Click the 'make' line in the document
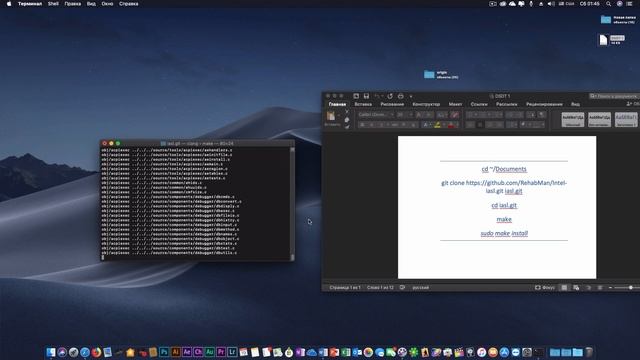The height and width of the screenshot is (360, 640). 504,219
